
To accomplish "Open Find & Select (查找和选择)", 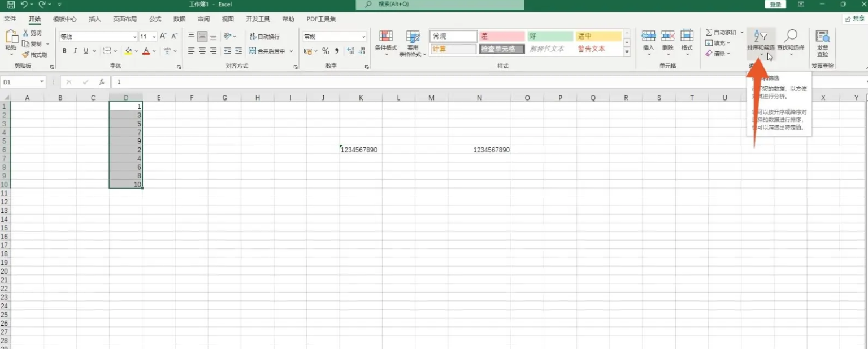I will [x=791, y=42].
